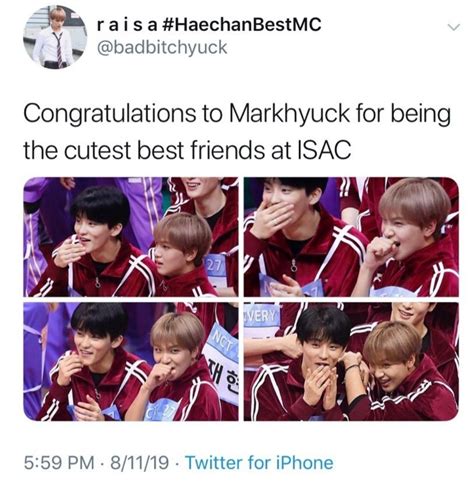This screenshot has height=482, width=474.
Task: Click the word "Congratulations" in the tweet
Action: [x=110, y=114]
